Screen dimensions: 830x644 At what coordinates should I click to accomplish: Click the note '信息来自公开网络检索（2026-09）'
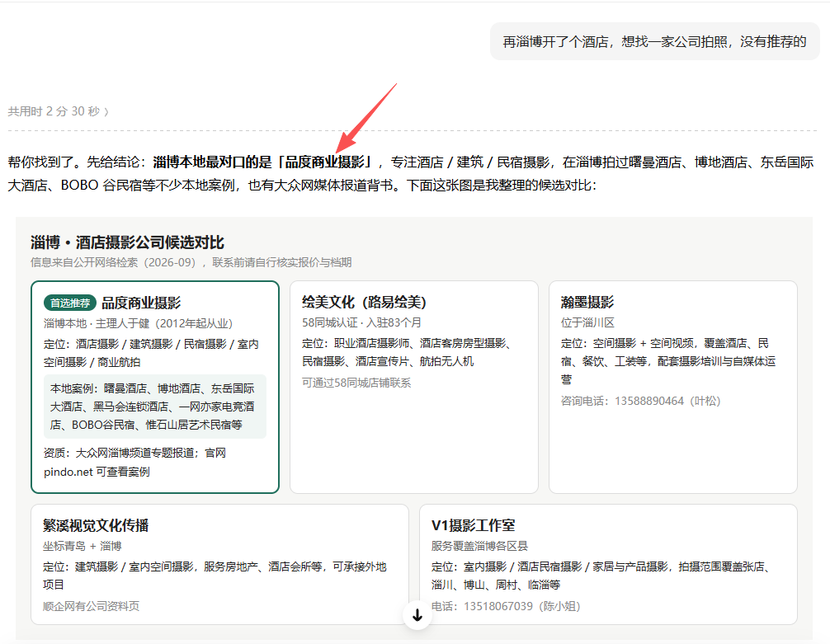point(115,262)
